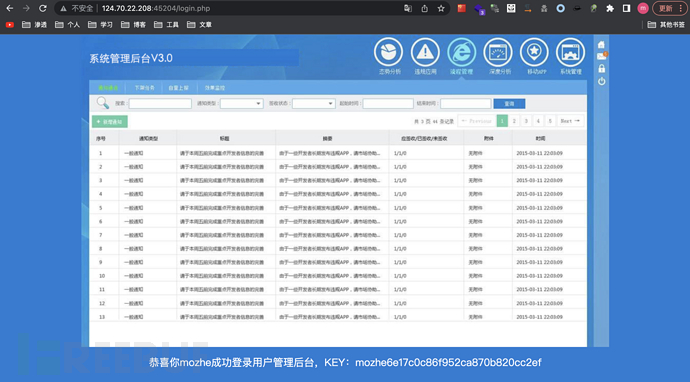Open the puzzle piece extensions menu
This screenshot has width=690, height=382.
coord(610,8)
